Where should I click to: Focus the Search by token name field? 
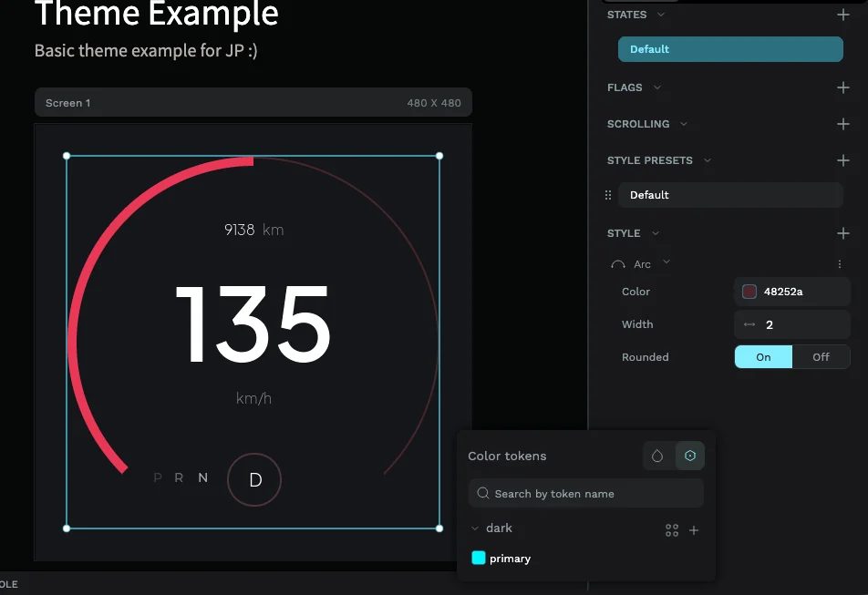(585, 493)
